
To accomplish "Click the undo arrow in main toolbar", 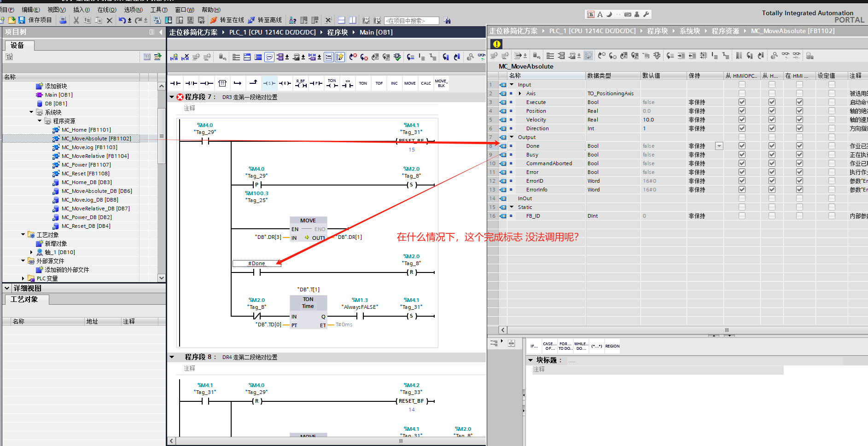I will [x=122, y=20].
